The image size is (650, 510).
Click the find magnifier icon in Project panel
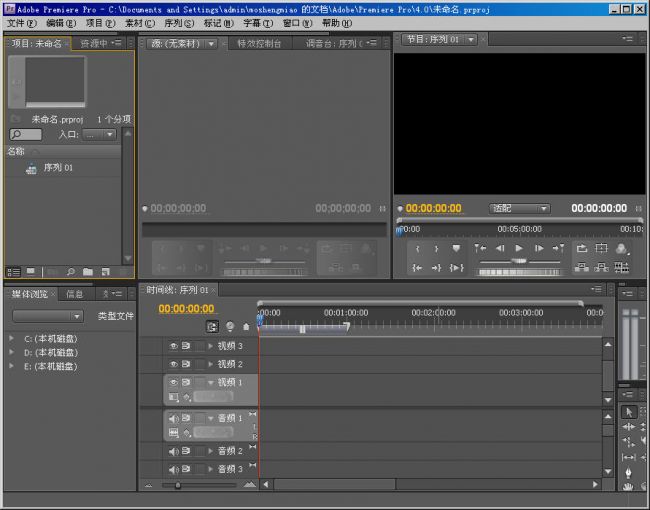pos(71,271)
